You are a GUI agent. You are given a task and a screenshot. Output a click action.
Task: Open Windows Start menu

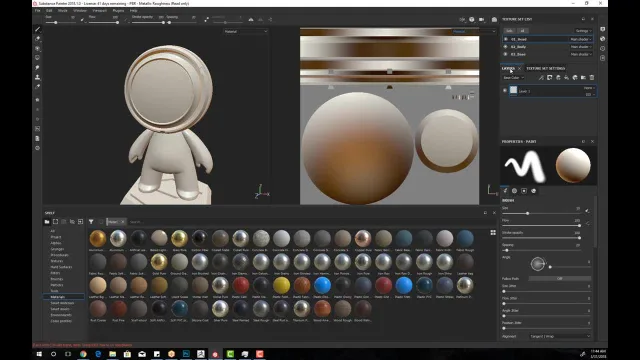[x=39, y=354]
